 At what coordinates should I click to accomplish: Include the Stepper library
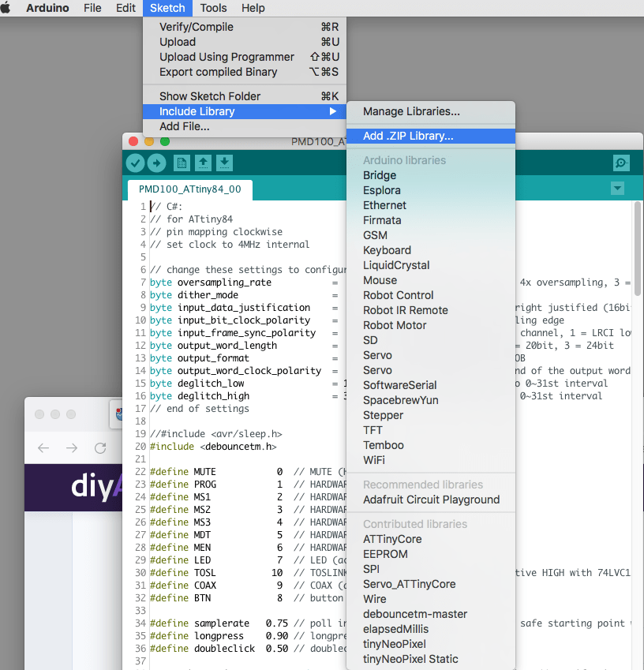point(431,415)
